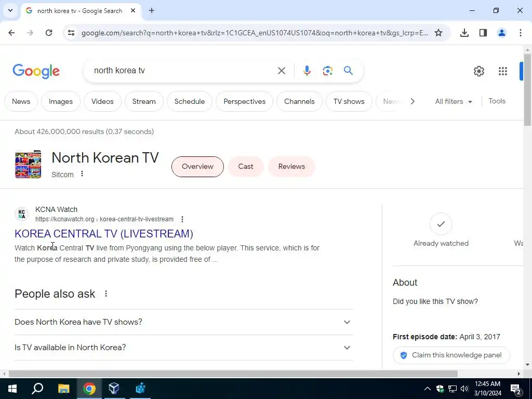This screenshot has height=399, width=532.
Task: Select the Stream filter chip
Action: pos(144,101)
